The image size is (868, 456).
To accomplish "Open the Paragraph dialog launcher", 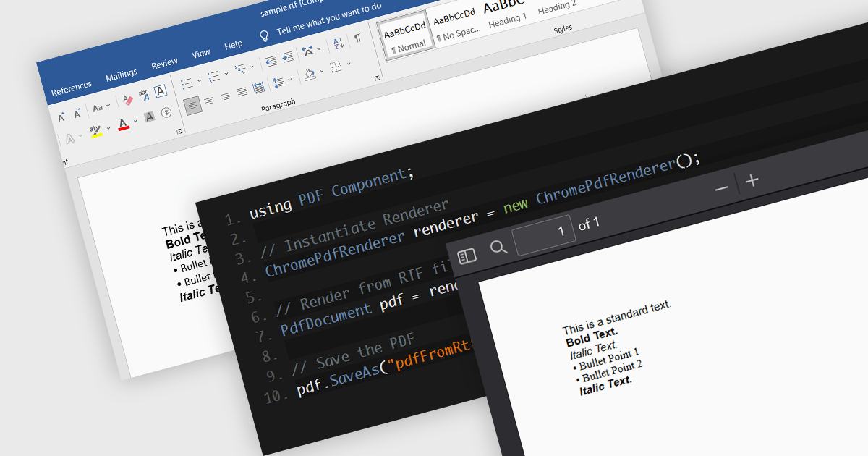I will (x=377, y=77).
